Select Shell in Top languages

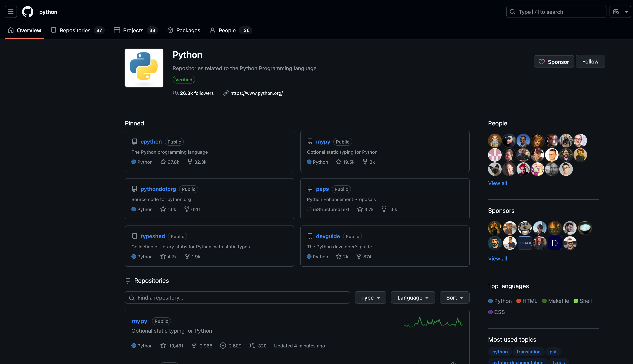(583, 301)
